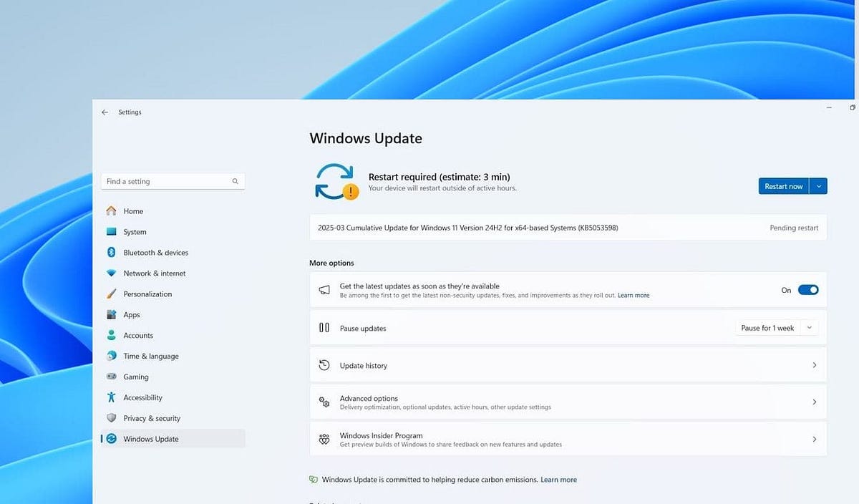This screenshot has height=504, width=859.
Task: Click the Time & language globe icon
Action: click(x=111, y=356)
